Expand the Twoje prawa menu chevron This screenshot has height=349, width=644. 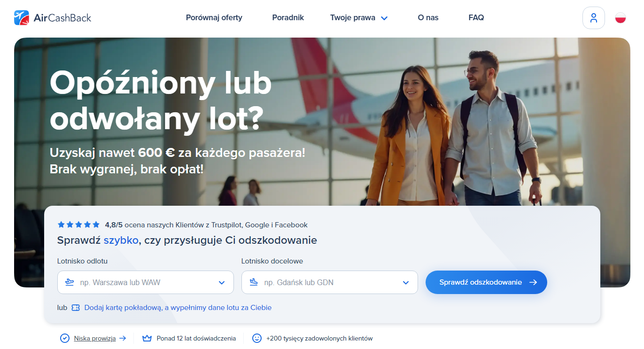click(384, 18)
